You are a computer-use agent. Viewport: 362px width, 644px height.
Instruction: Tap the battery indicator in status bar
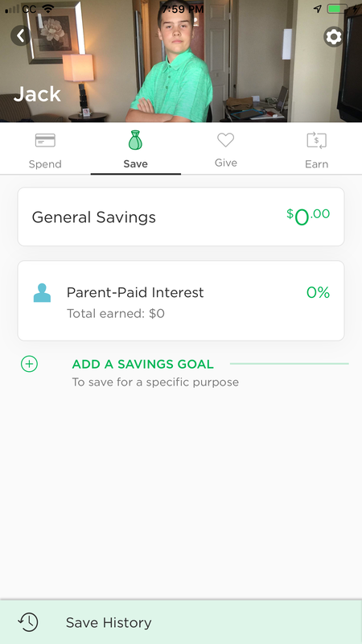[338, 9]
